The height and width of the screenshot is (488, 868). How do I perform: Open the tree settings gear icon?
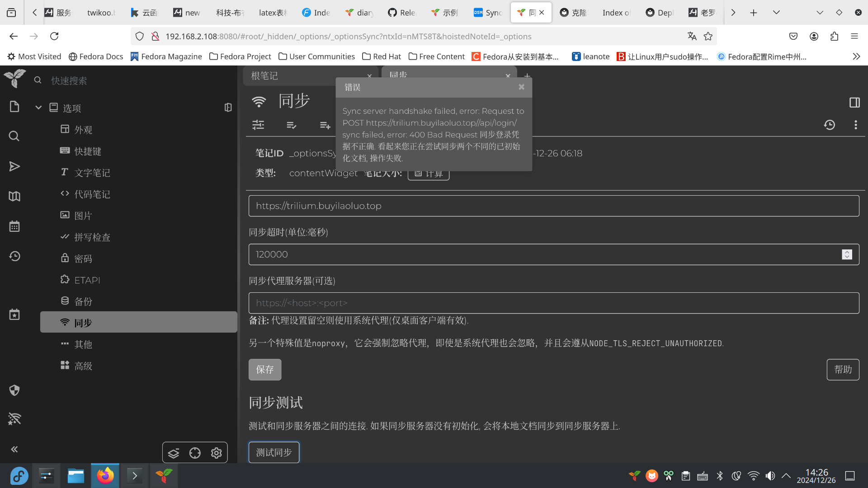[217, 453]
